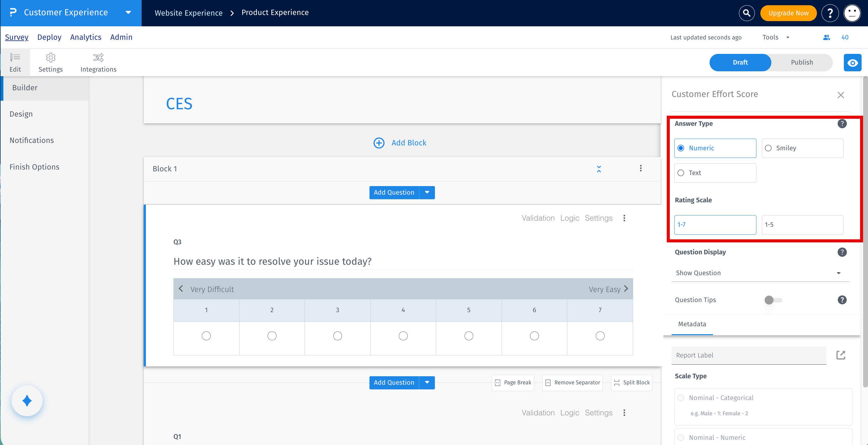
Task: Click Remove Separator button
Action: [x=572, y=383]
